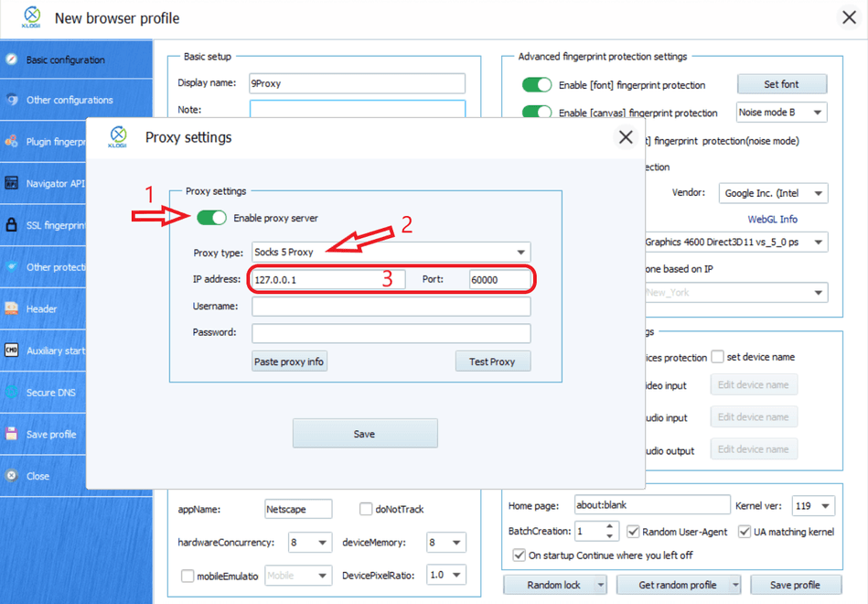
Task: Uncheck the Random User-Agent checkbox
Action: tap(634, 531)
